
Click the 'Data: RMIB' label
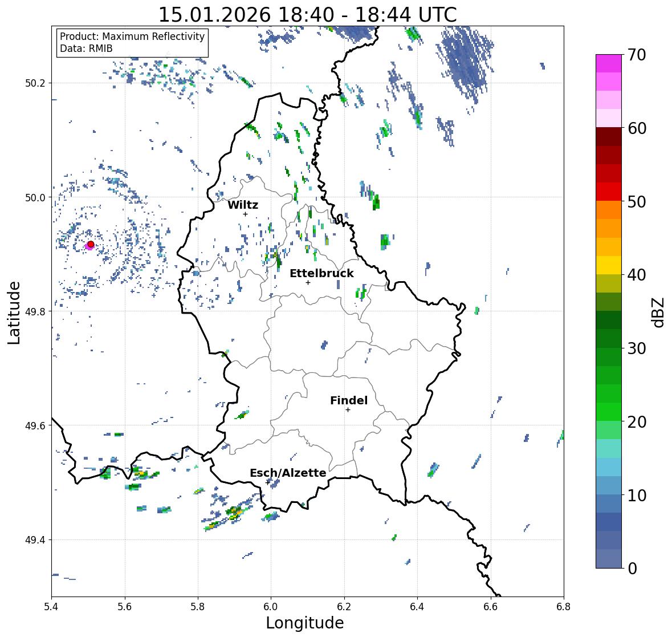click(86, 48)
